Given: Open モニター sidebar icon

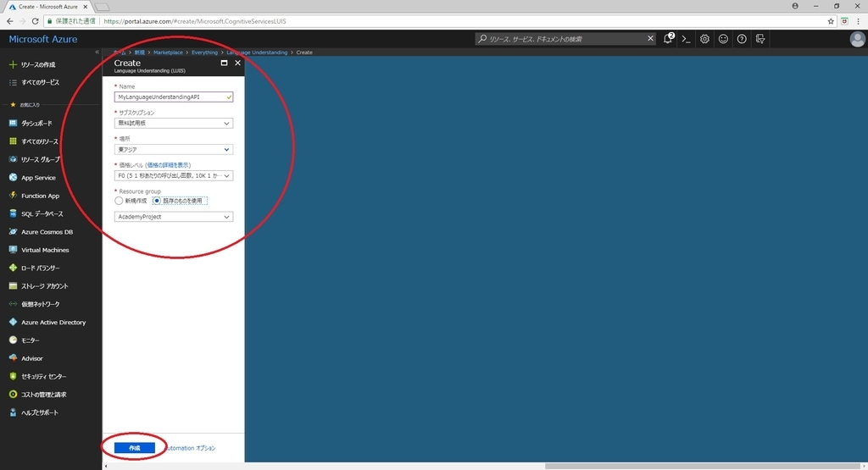Looking at the screenshot, I should point(13,340).
